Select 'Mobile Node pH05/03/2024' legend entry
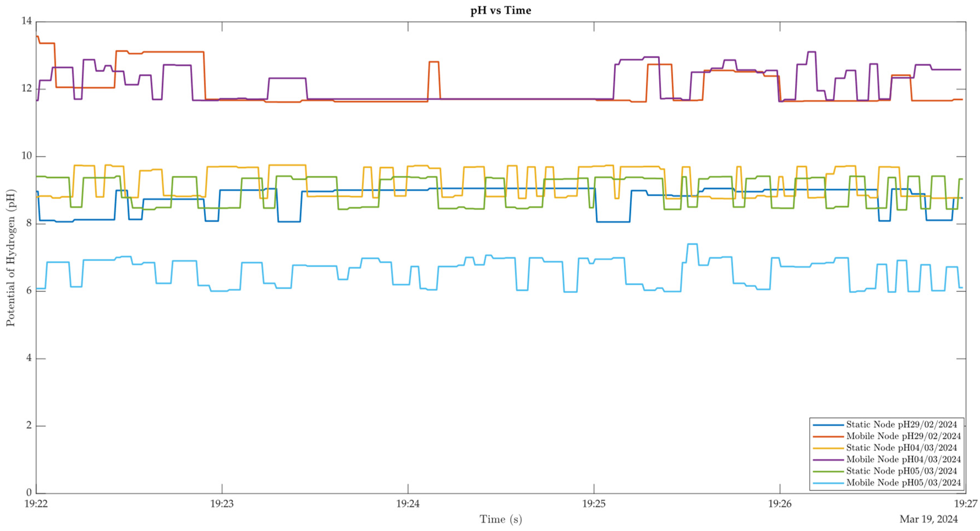Image resolution: width=980 pixels, height=531 pixels. [x=903, y=483]
